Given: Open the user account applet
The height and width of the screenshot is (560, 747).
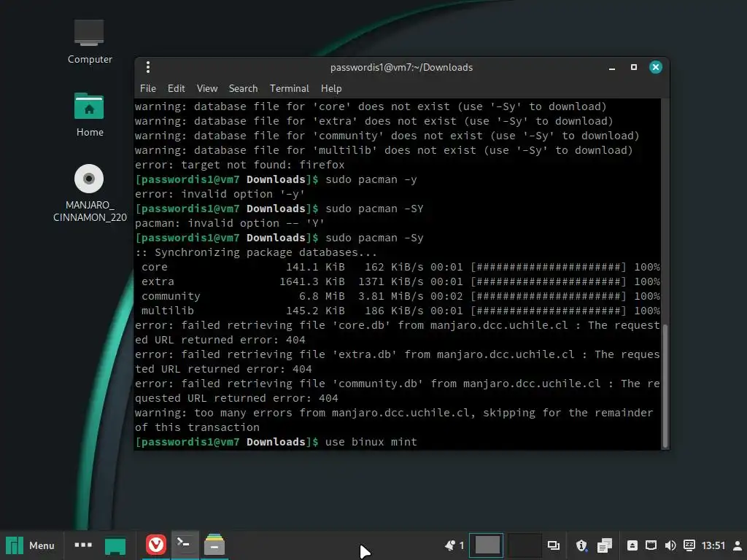Looking at the screenshot, I should (x=737, y=545).
